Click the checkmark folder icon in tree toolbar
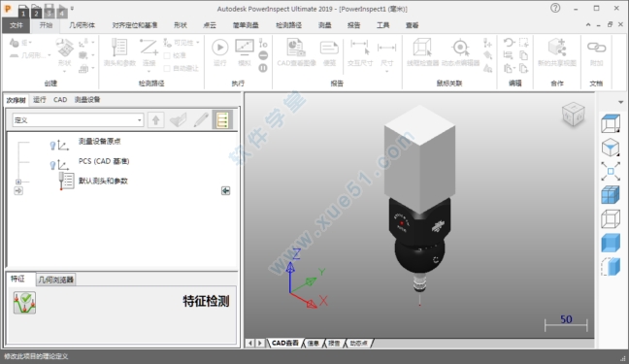 179,119
